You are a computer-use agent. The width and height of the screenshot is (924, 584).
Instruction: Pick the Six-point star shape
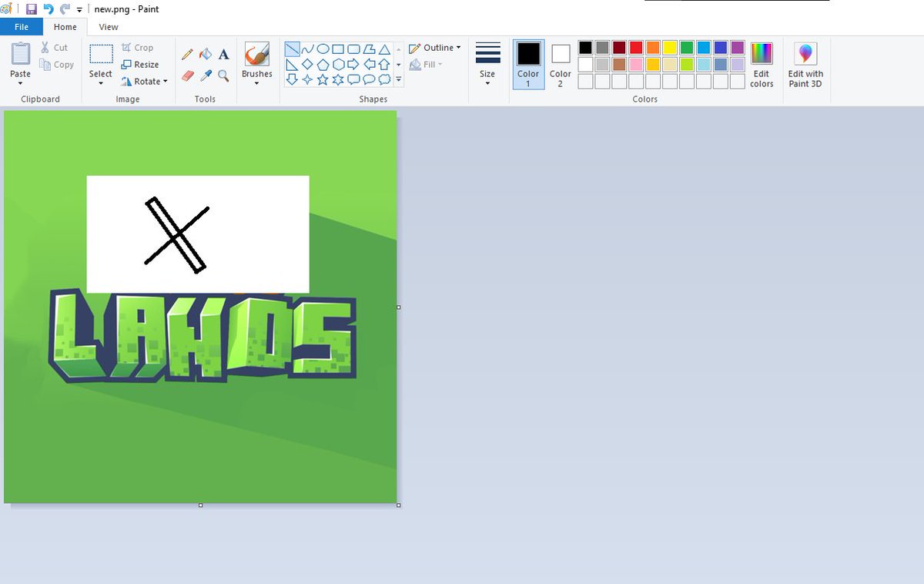(x=338, y=79)
